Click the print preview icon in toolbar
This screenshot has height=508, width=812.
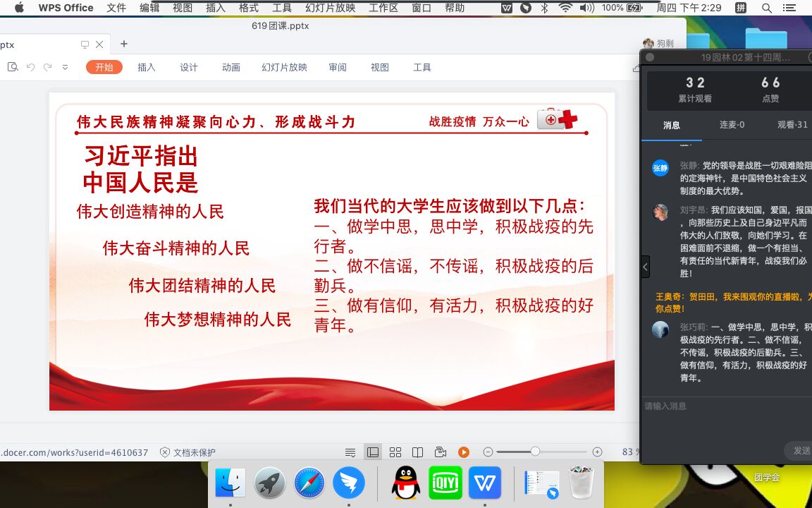pos(13,67)
